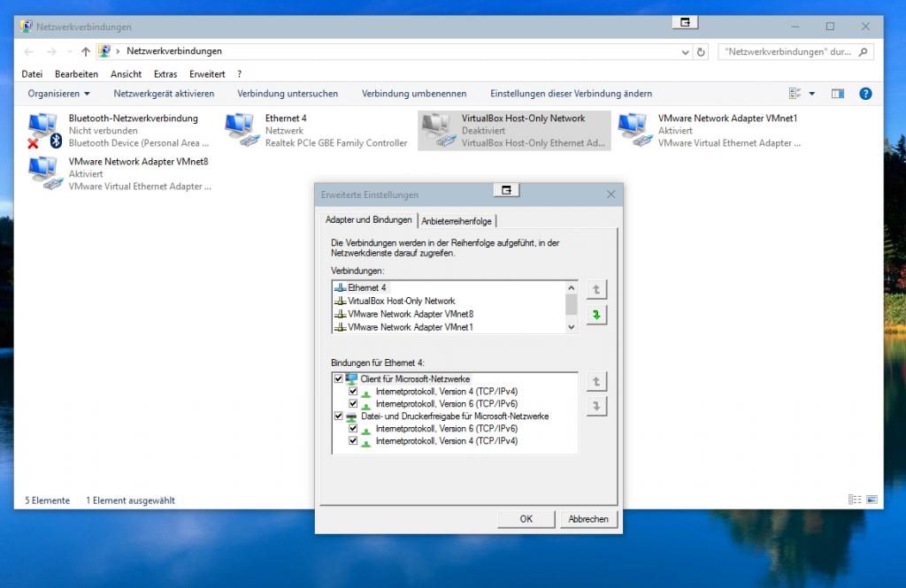Open the Extras menu
This screenshot has height=588, width=906.
pos(165,74)
